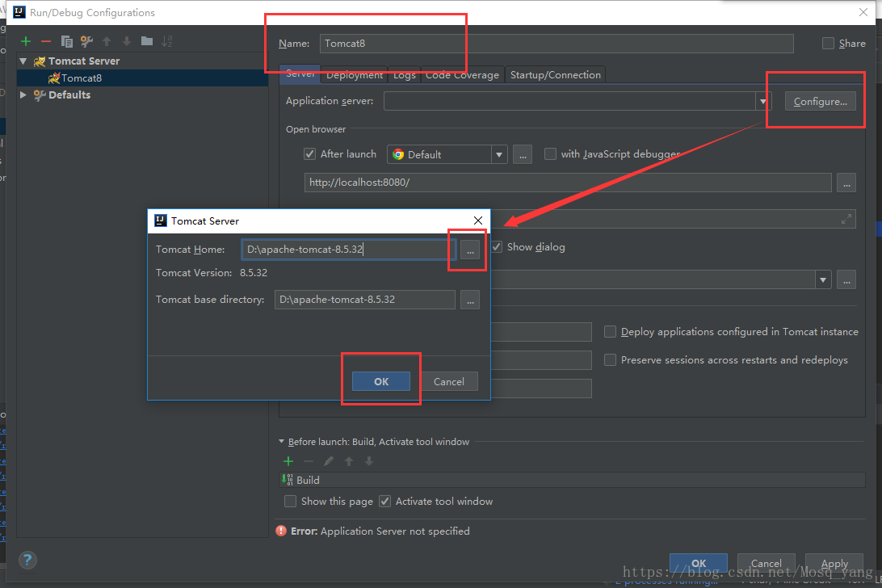882x588 pixels.
Task: Add before launch task green plus
Action: pos(288,461)
